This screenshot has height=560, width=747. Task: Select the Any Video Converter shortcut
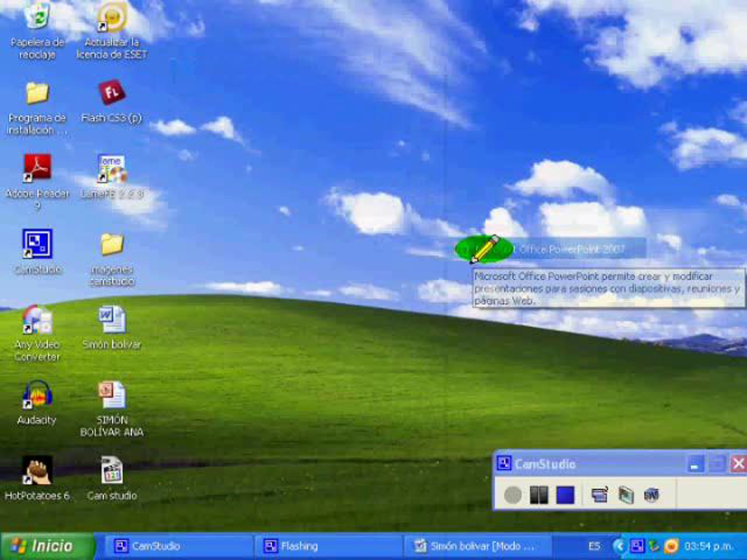[x=37, y=319]
